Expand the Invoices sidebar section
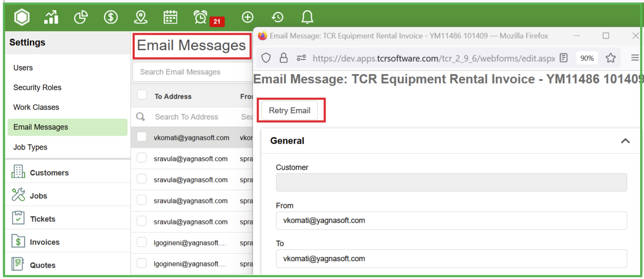The image size is (644, 279). [x=45, y=242]
